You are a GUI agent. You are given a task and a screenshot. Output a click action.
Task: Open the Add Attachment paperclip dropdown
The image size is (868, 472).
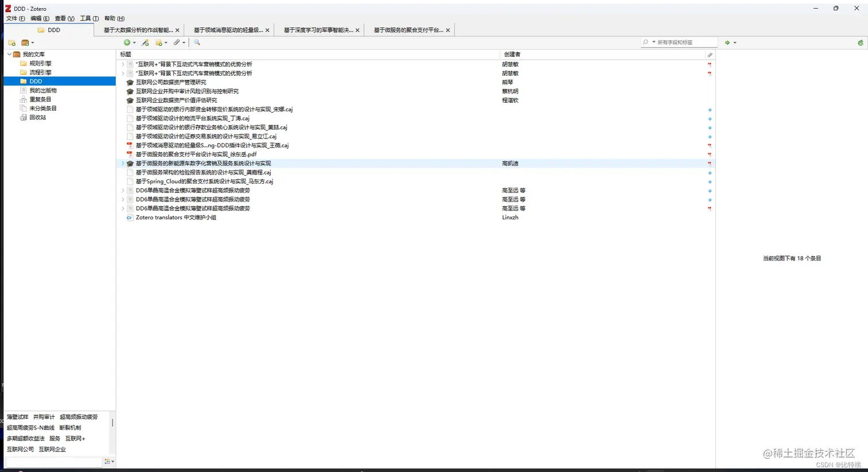click(x=180, y=42)
